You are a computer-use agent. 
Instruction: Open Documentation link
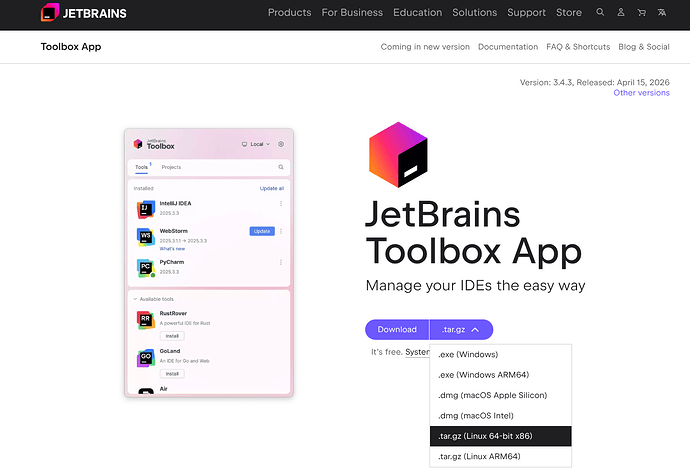(508, 47)
